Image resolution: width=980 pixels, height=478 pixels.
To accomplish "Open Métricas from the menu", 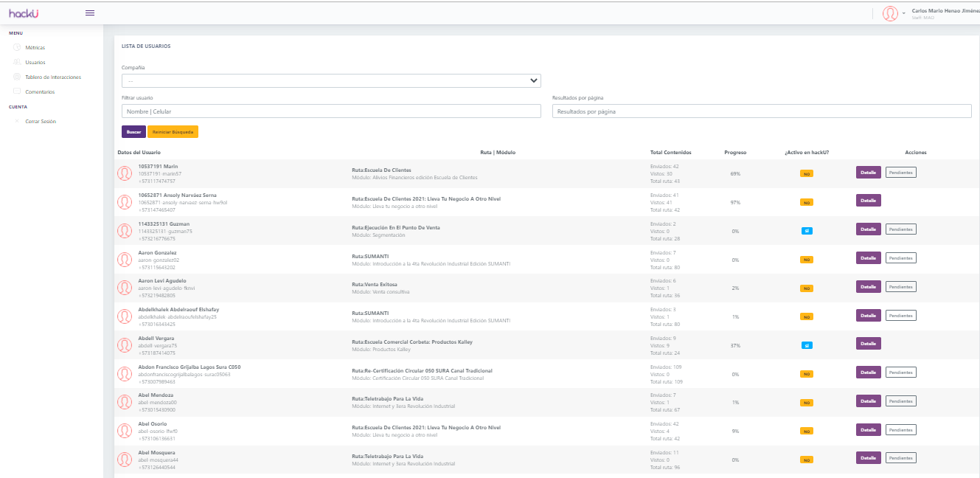I will tap(35, 47).
